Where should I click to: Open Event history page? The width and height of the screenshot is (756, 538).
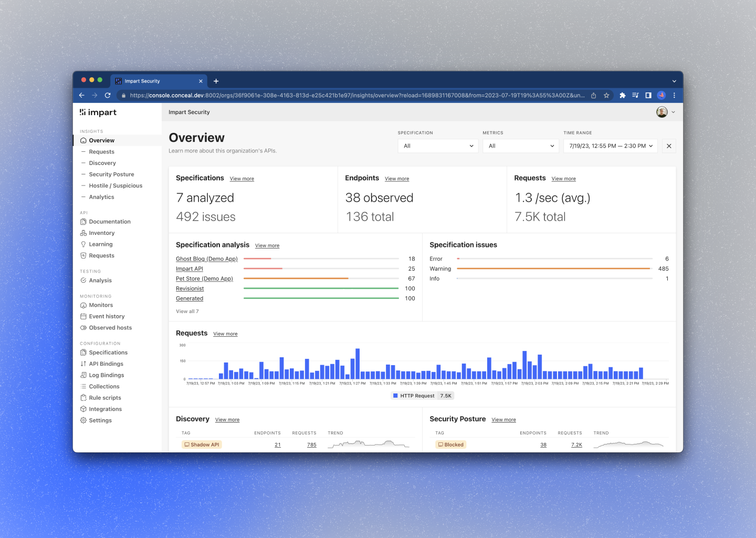102,316
